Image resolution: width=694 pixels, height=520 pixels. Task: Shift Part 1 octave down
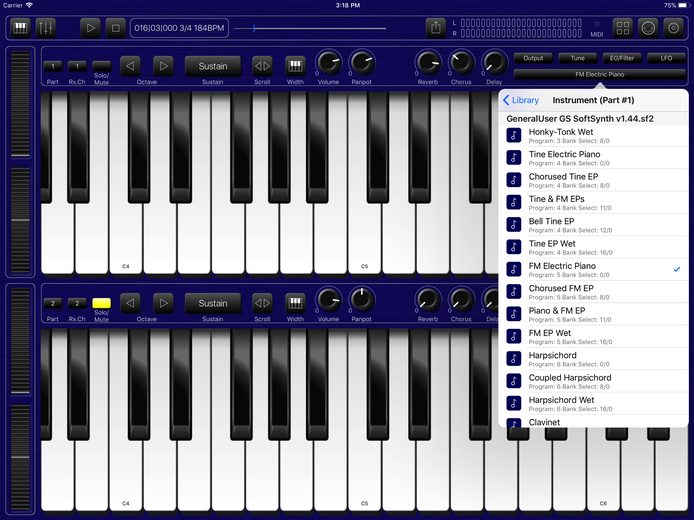click(x=130, y=66)
